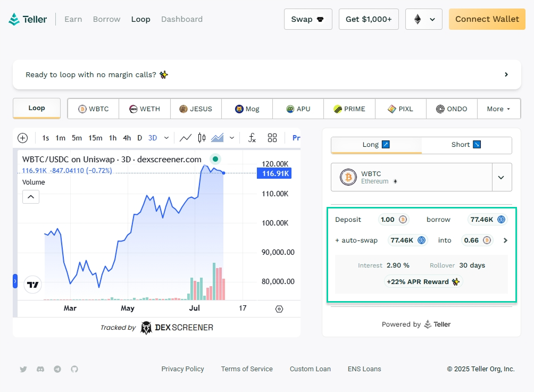Open the Custom Loan link
534x392 pixels.
click(x=310, y=369)
